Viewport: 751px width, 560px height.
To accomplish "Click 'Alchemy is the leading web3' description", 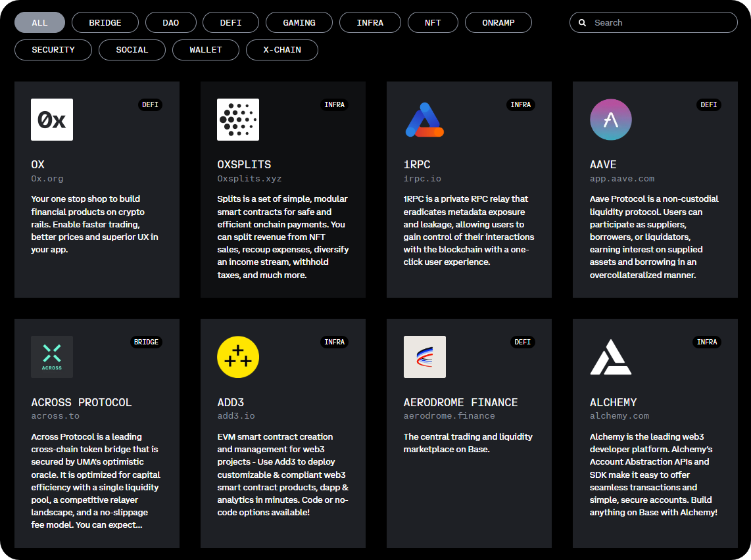I will 654,475.
